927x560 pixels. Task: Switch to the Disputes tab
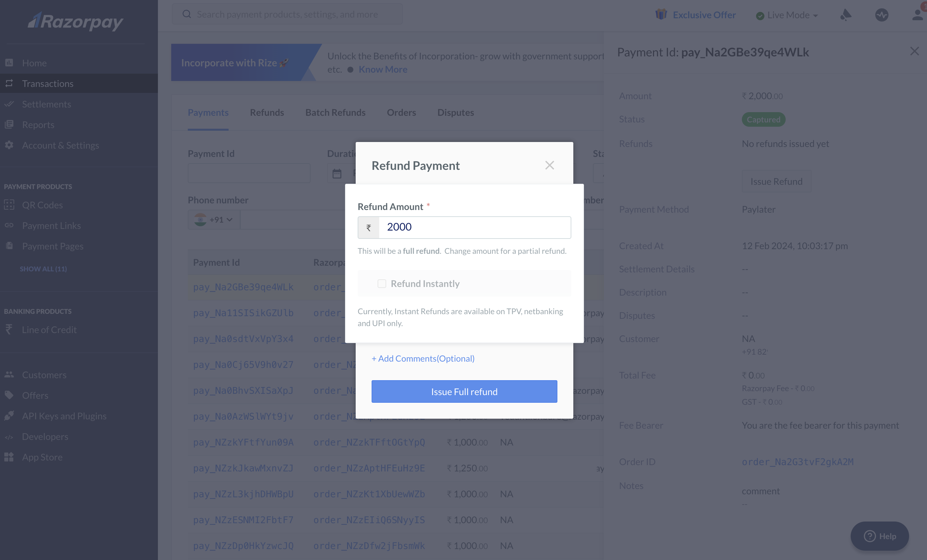tap(456, 112)
